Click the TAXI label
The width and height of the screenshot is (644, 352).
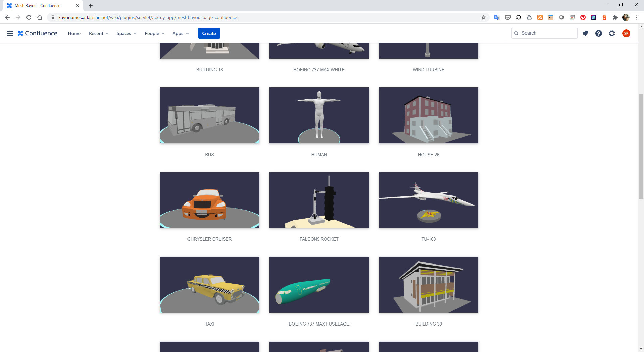point(210,324)
